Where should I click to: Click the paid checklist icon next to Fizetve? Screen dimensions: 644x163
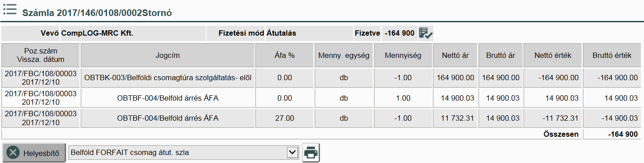[426, 33]
